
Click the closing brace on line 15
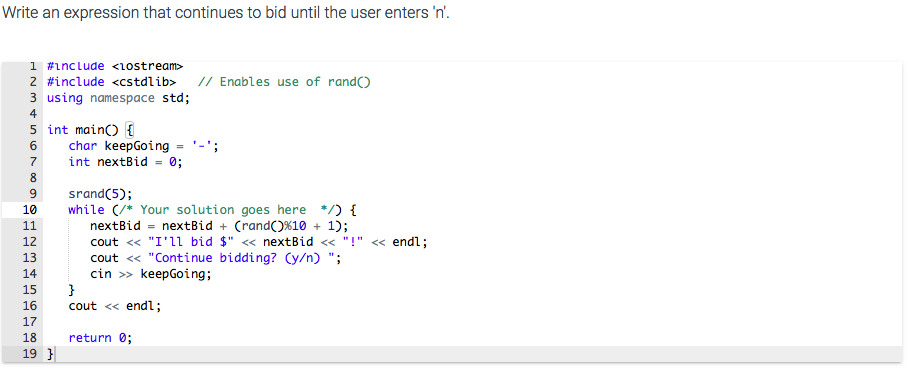point(72,290)
